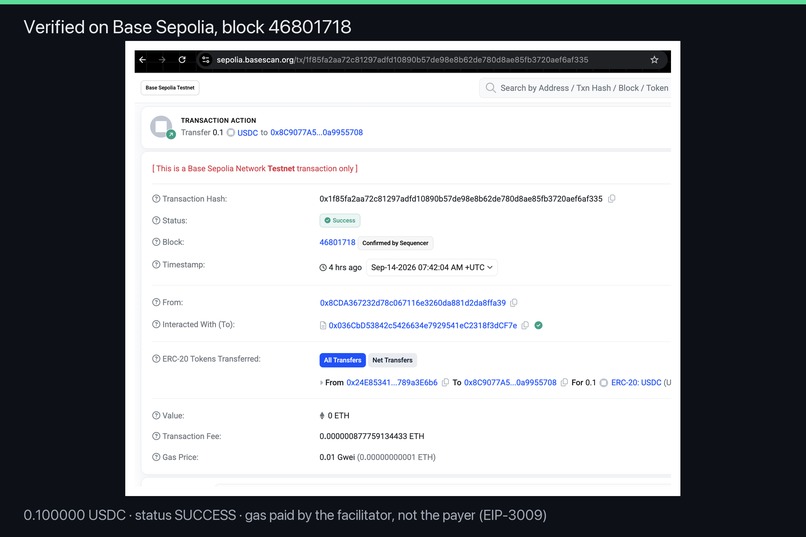Click Timestamp help icon
Image resolution: width=806 pixels, height=537 pixels.
click(156, 265)
